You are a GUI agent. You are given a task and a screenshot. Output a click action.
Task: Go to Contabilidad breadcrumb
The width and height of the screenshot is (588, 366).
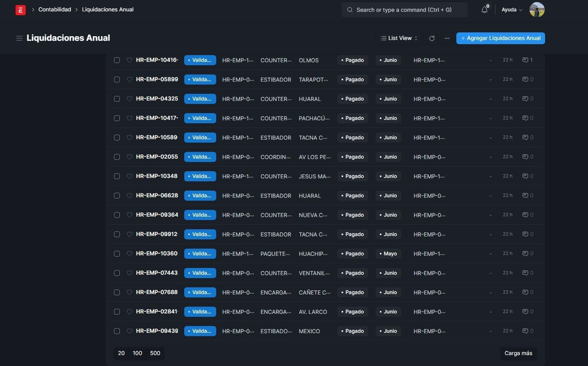(x=55, y=10)
